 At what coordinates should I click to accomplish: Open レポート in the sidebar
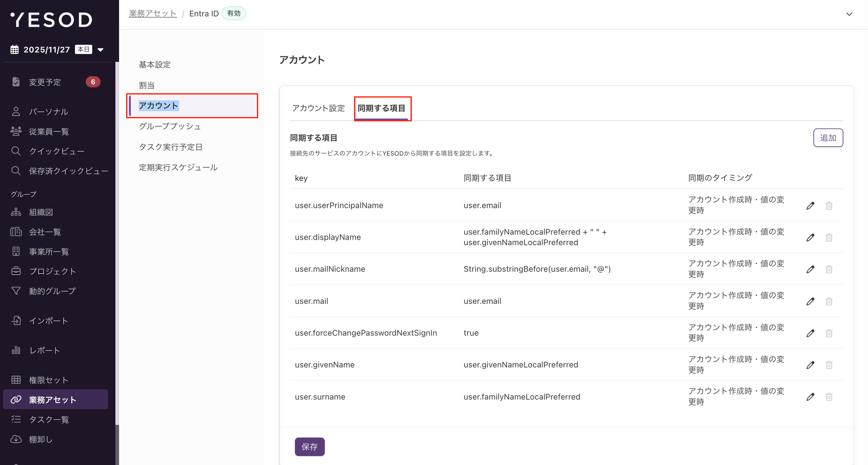(44, 350)
